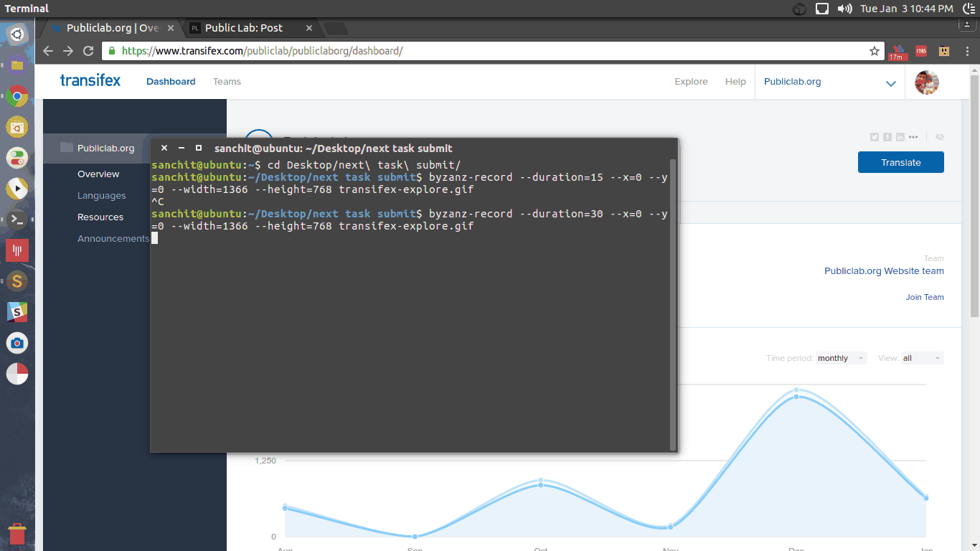Bookmark this page with the star icon
Screen dimensions: 980x551
coord(875,51)
